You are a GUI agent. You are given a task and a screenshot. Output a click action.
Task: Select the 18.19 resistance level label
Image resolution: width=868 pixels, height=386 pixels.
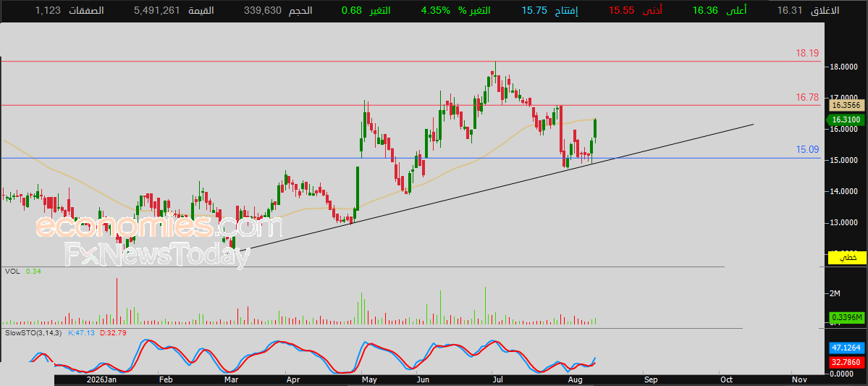pyautogui.click(x=807, y=54)
